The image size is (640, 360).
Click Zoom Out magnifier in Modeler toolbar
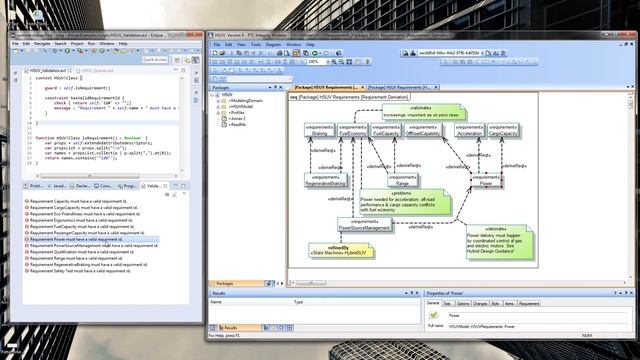(341, 62)
